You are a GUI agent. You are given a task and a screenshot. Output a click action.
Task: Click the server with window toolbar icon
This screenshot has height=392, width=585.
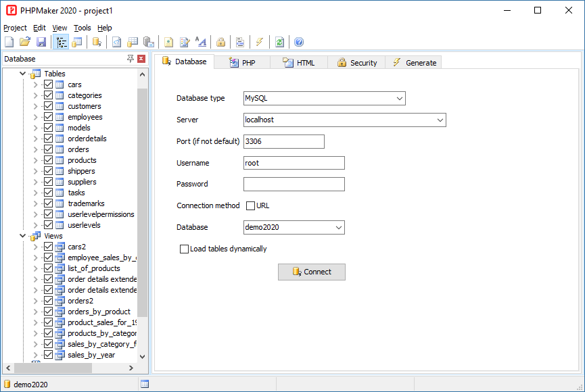click(x=149, y=42)
